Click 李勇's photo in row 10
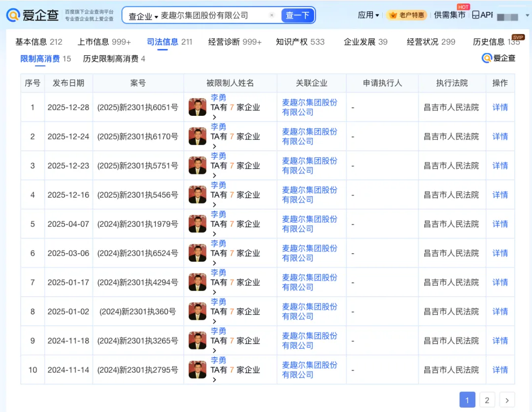The height and width of the screenshot is (412, 532). pos(198,370)
